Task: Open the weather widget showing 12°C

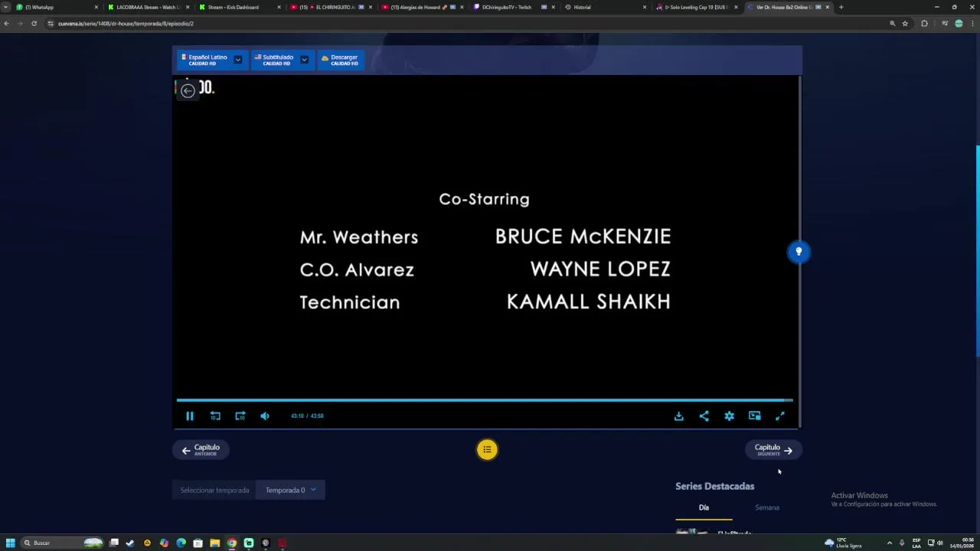Action: point(844,543)
